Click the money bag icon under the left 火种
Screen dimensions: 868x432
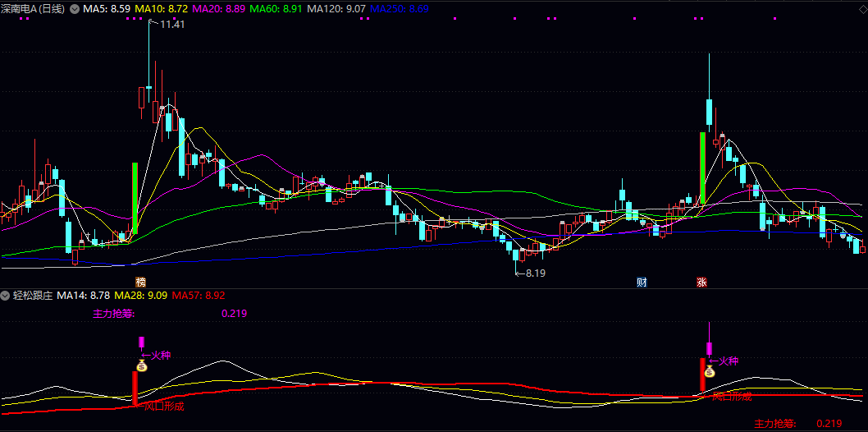click(x=142, y=365)
